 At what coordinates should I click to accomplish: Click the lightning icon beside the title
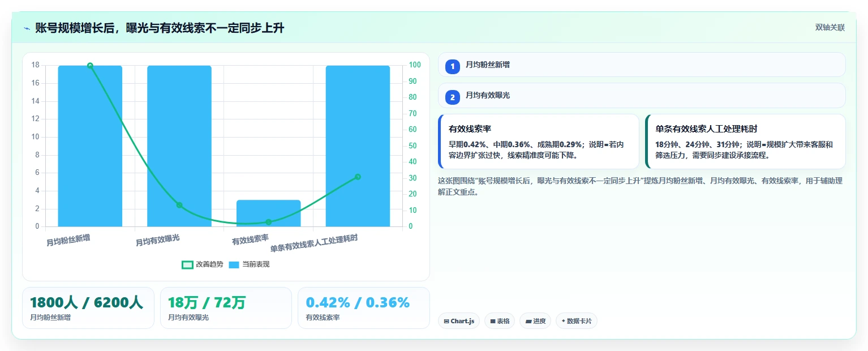[27, 28]
